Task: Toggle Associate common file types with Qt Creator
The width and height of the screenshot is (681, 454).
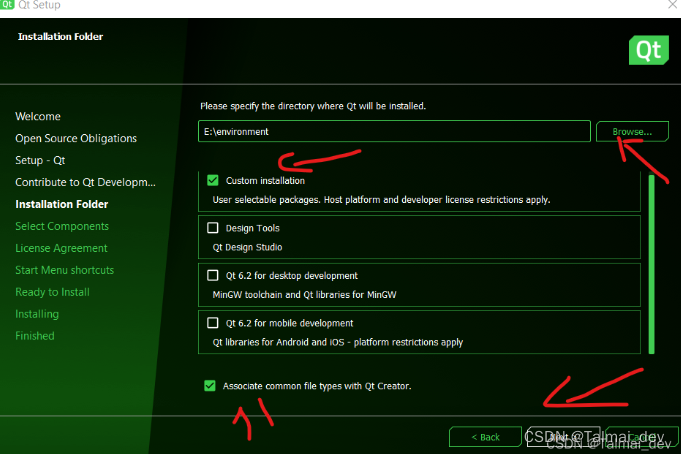Action: coord(210,386)
